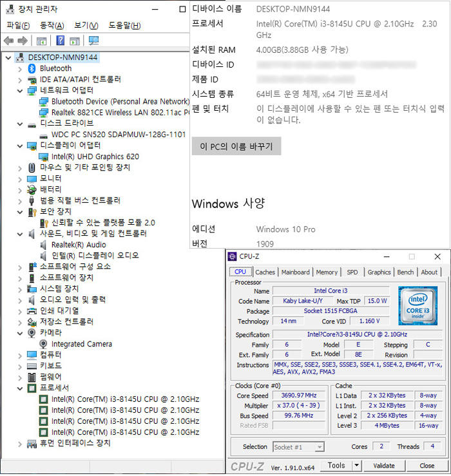Click the Close button in CPU-Z footer

[x=427, y=466]
